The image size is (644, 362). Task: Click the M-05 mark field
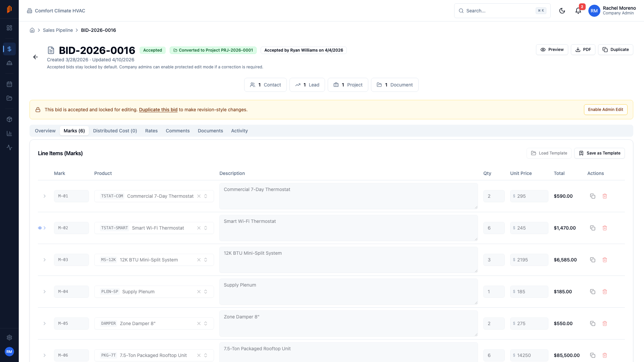[71, 323]
